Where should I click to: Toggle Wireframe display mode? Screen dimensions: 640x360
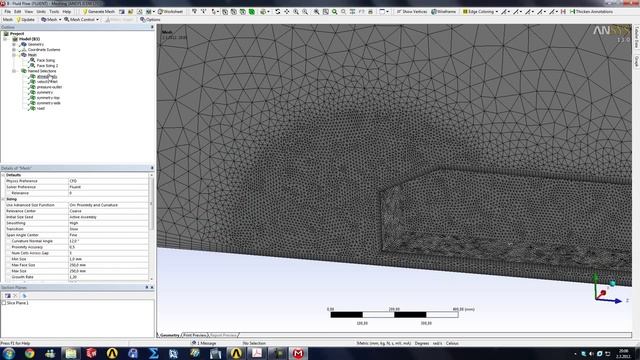coord(444,12)
